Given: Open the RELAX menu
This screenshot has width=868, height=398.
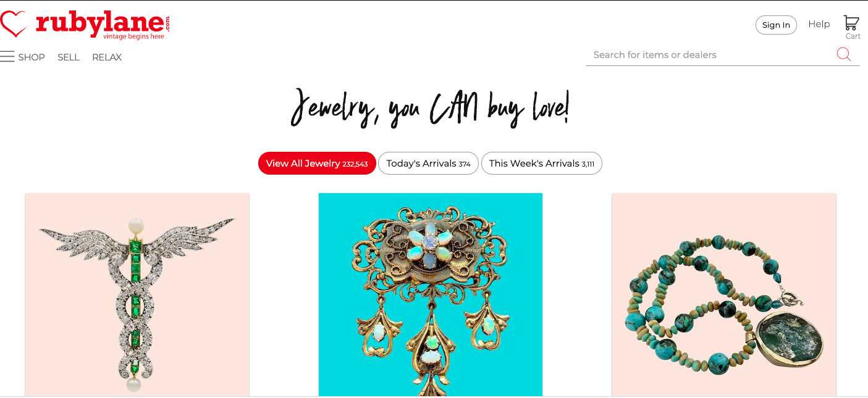Looking at the screenshot, I should tap(107, 57).
